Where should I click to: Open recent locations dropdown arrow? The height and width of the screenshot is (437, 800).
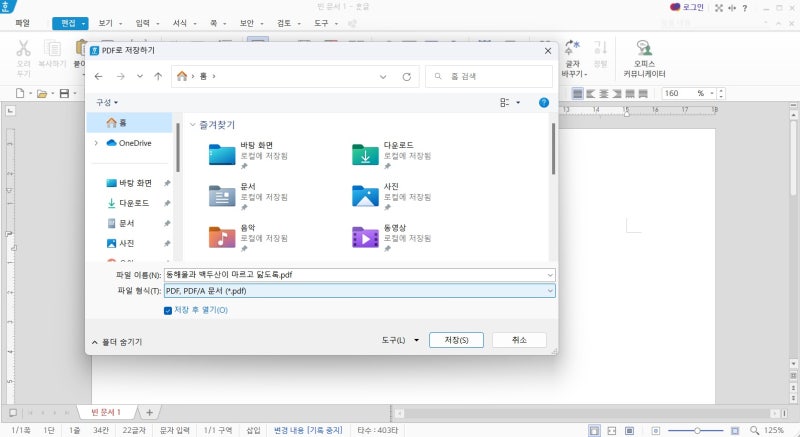tap(139, 76)
